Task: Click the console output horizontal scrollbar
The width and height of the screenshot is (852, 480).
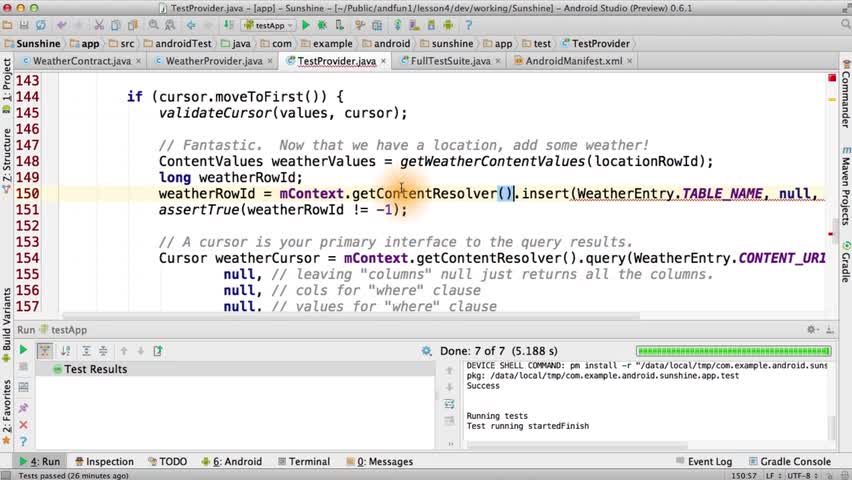Action: (577, 445)
